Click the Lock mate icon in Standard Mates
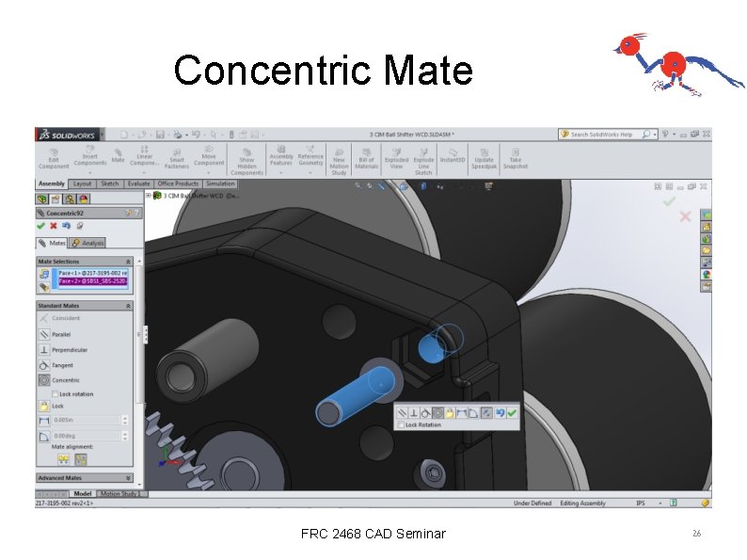The width and height of the screenshot is (747, 560). [44, 406]
